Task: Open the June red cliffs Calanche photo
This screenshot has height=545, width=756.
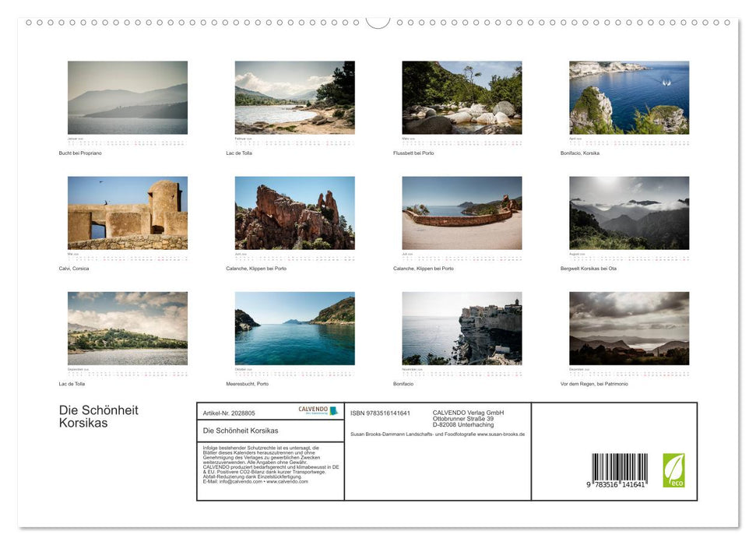Action: tap(294, 213)
